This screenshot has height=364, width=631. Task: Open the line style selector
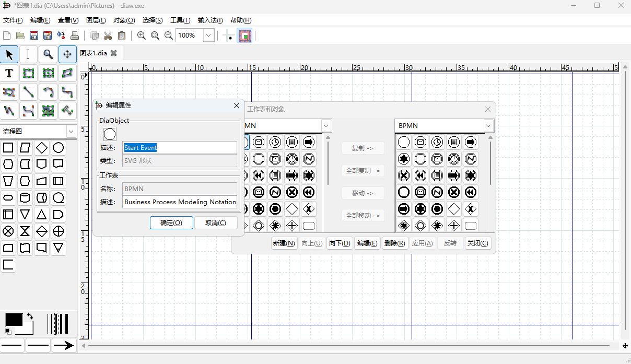(38, 345)
